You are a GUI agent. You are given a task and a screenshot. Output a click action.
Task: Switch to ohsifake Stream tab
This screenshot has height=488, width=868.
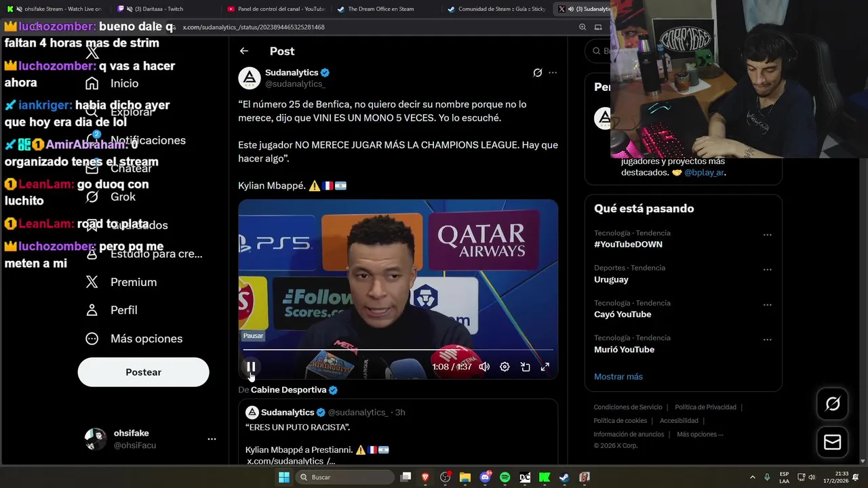coord(54,9)
